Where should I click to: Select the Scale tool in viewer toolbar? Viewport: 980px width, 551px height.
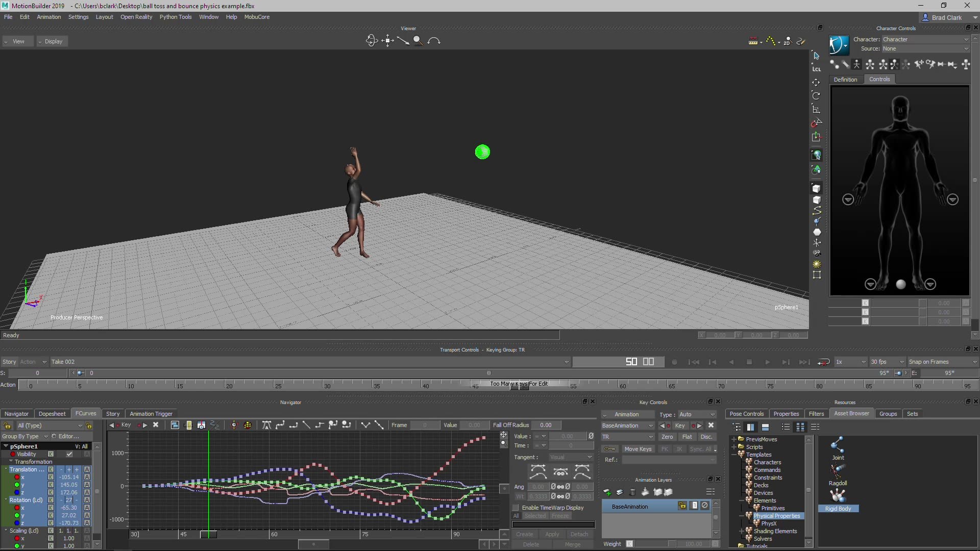coord(816,109)
